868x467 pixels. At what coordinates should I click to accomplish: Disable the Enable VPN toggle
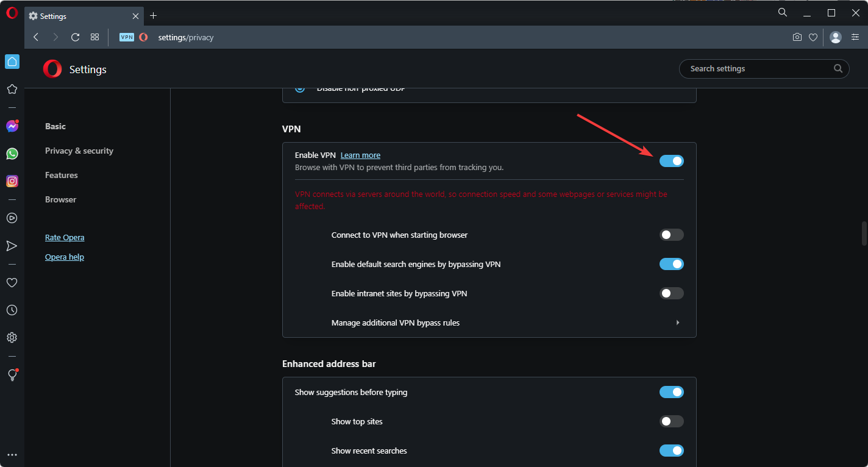672,161
